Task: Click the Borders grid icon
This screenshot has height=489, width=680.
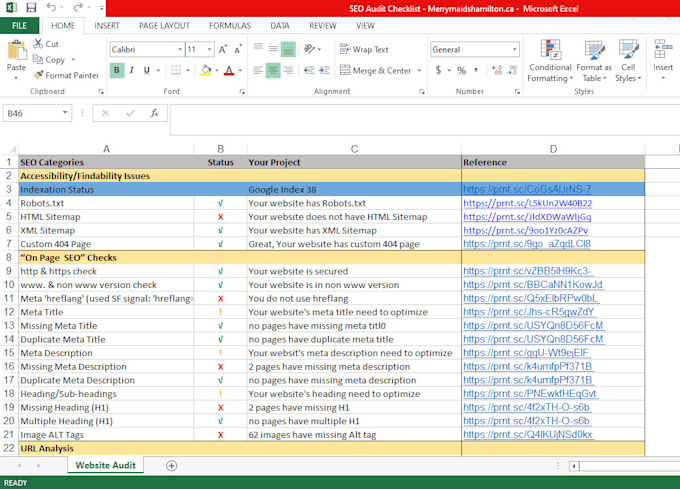Action: click(x=176, y=70)
